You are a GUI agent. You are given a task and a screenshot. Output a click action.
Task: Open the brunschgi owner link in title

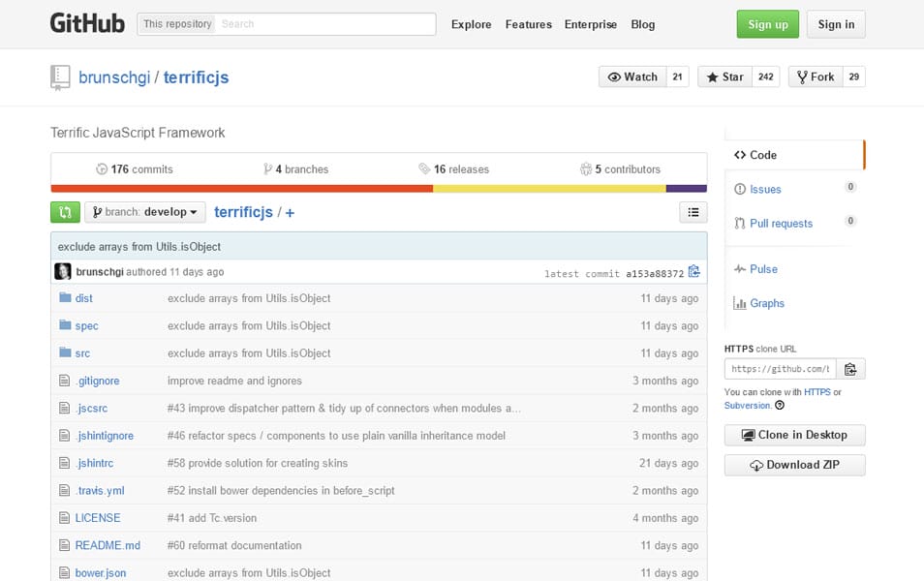pos(114,77)
